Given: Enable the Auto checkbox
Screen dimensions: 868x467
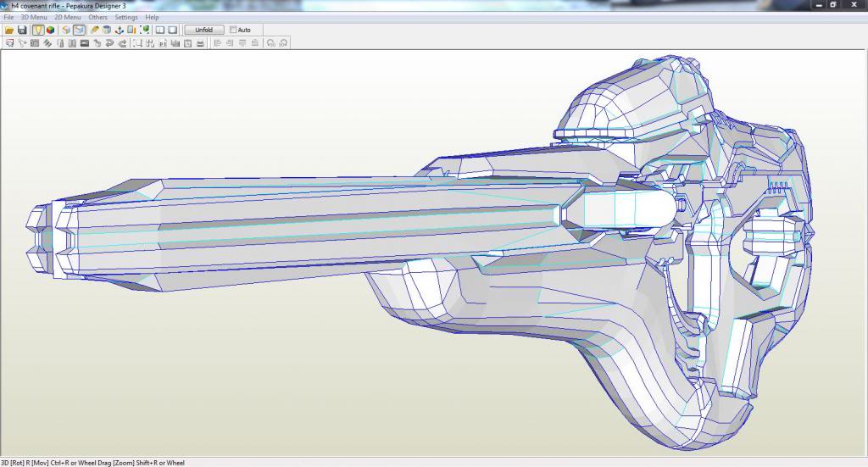Looking at the screenshot, I should click(x=233, y=30).
